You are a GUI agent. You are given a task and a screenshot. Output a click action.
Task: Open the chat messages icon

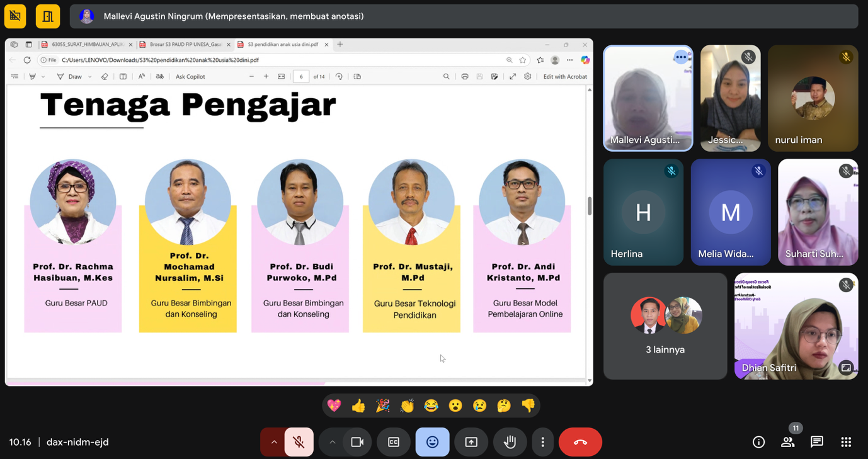click(x=816, y=442)
